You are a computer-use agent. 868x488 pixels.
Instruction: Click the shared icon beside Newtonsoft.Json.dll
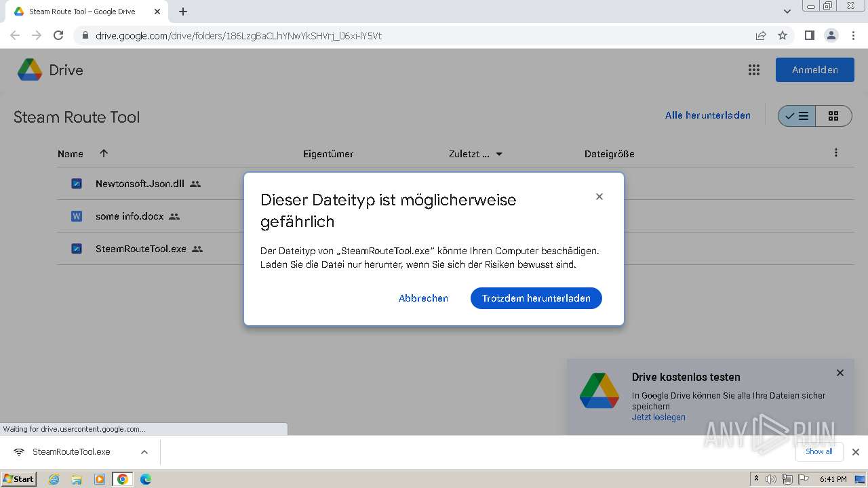195,184
